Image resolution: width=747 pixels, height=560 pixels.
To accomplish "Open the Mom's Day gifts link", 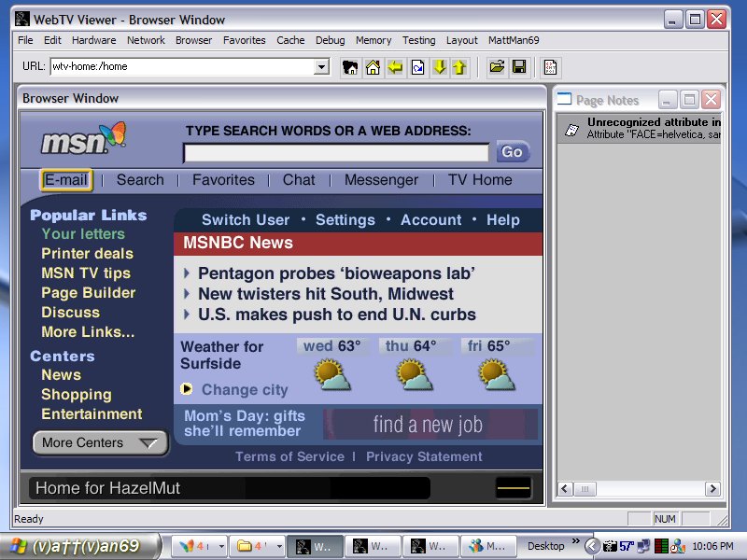I will 245,424.
